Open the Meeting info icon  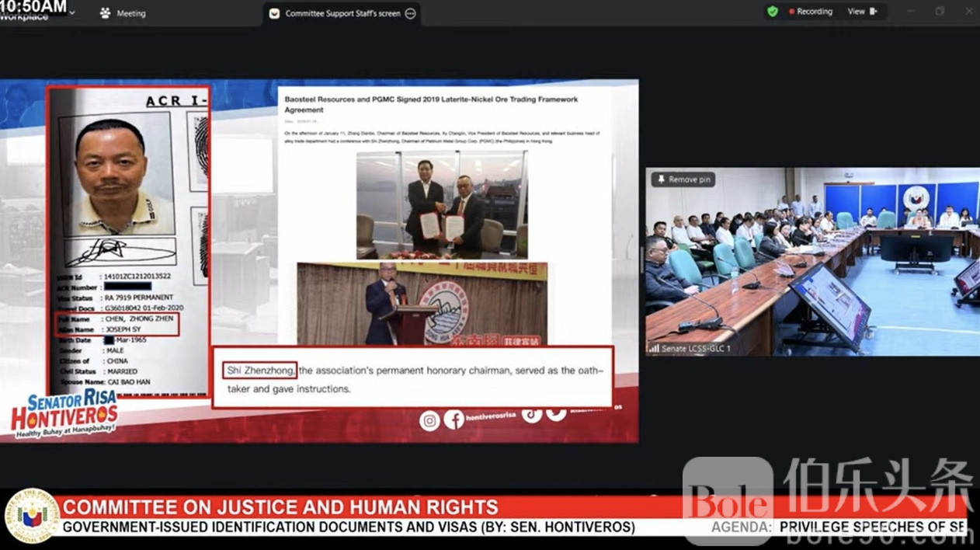pos(106,13)
